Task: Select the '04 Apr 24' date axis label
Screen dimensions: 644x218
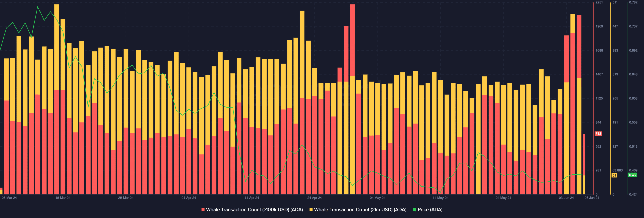Action: (189, 198)
